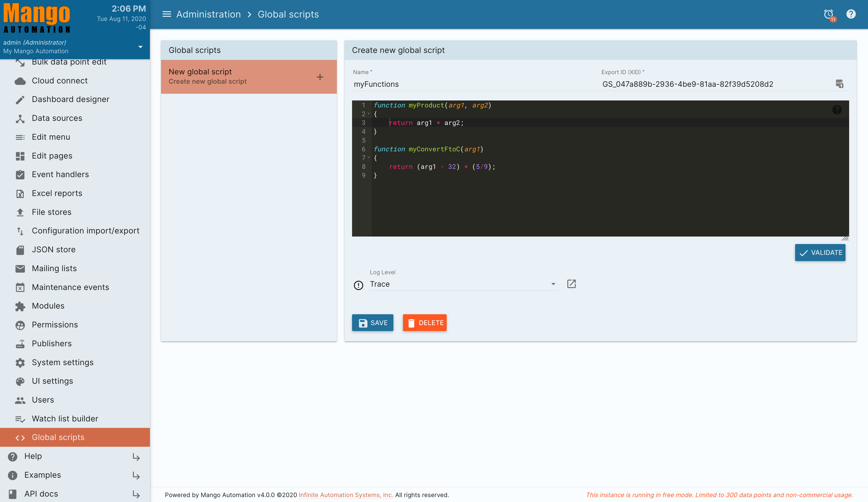Viewport: 868px width, 502px height.
Task: Click Event handlers clipboard icon
Action: [20, 175]
